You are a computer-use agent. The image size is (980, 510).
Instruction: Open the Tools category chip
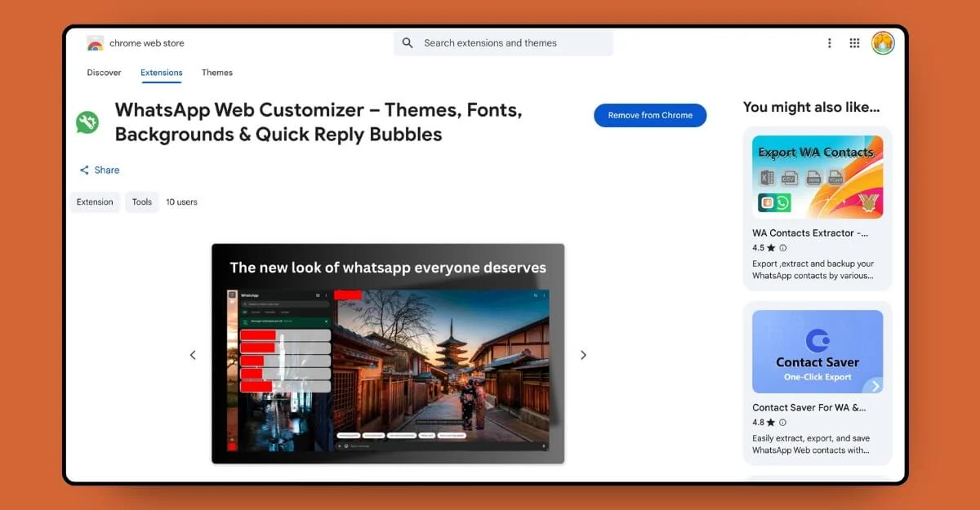coord(141,202)
